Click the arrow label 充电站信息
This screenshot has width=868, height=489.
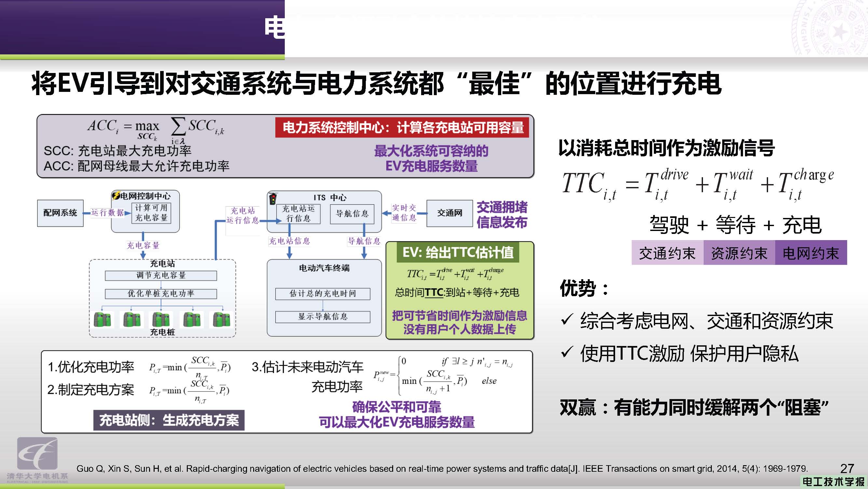[289, 241]
